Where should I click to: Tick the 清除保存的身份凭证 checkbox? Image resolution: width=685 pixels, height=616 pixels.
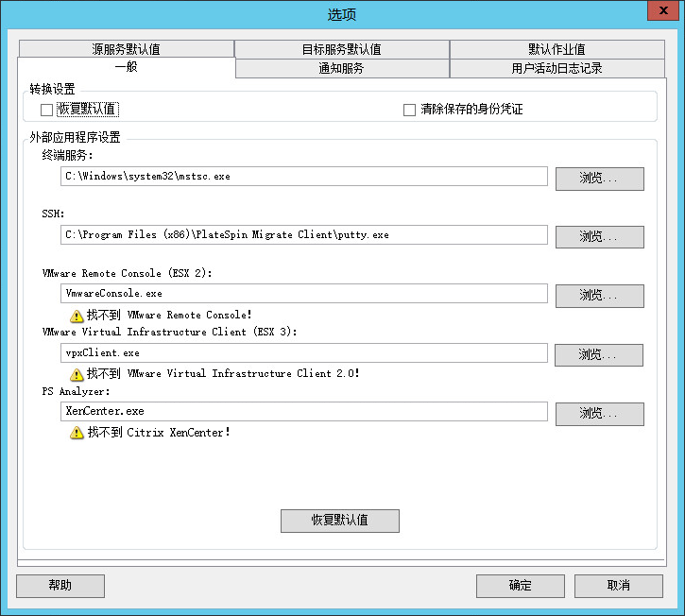click(x=409, y=110)
